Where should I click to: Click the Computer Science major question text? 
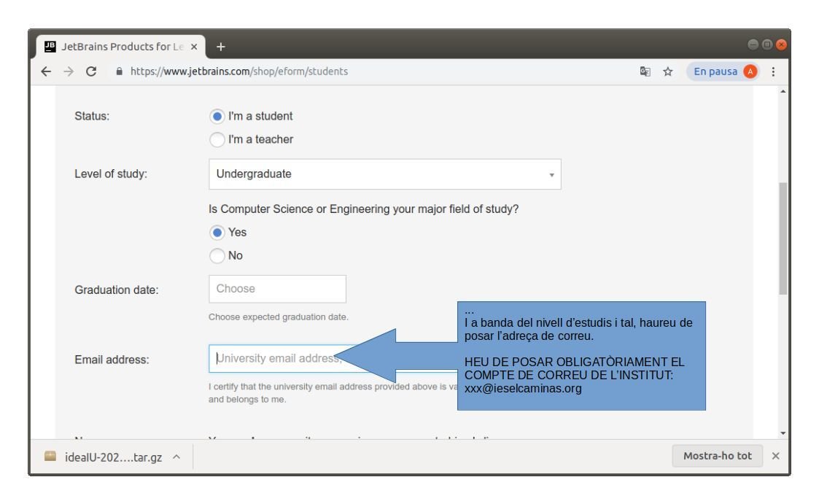pyautogui.click(x=363, y=209)
